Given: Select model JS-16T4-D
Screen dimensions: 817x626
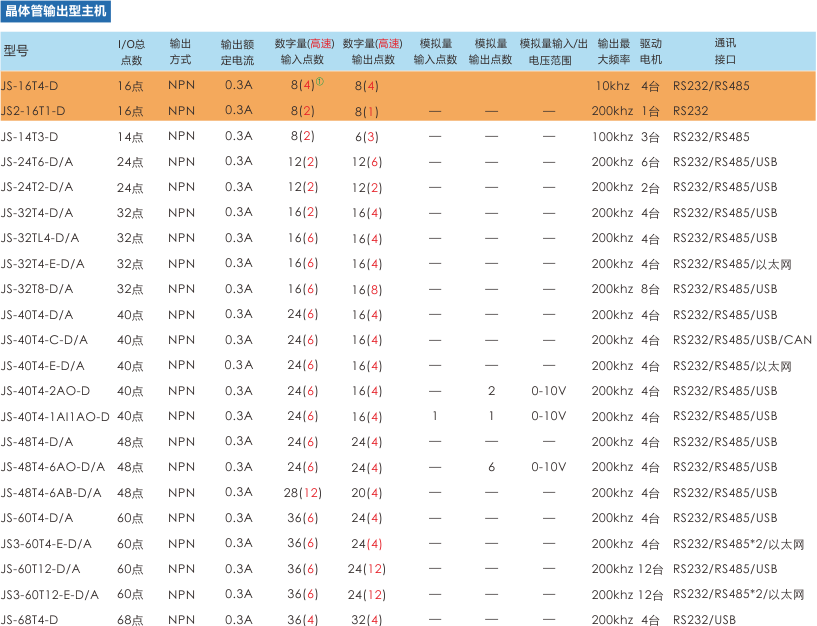Looking at the screenshot, I should tap(30, 86).
